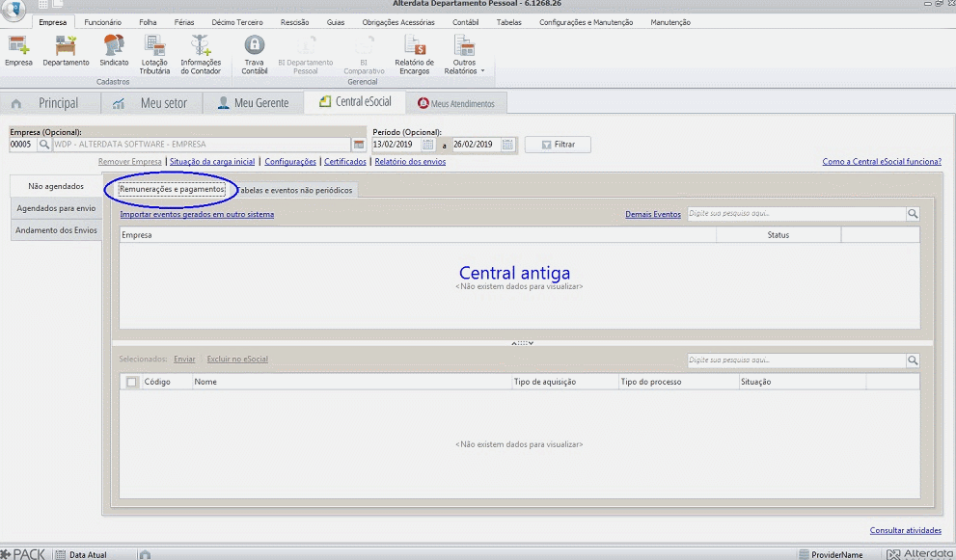956x560 pixels.
Task: Switch to the Férias ribbon tab
Action: click(x=184, y=22)
